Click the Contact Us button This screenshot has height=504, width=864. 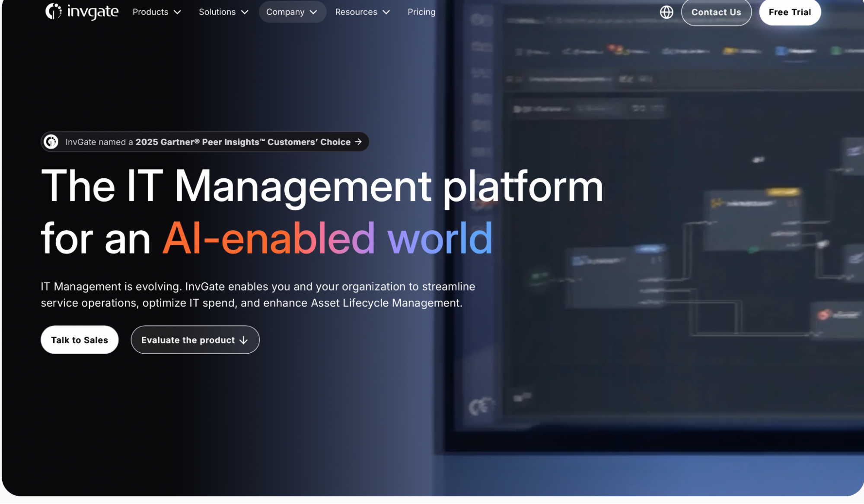coord(716,12)
